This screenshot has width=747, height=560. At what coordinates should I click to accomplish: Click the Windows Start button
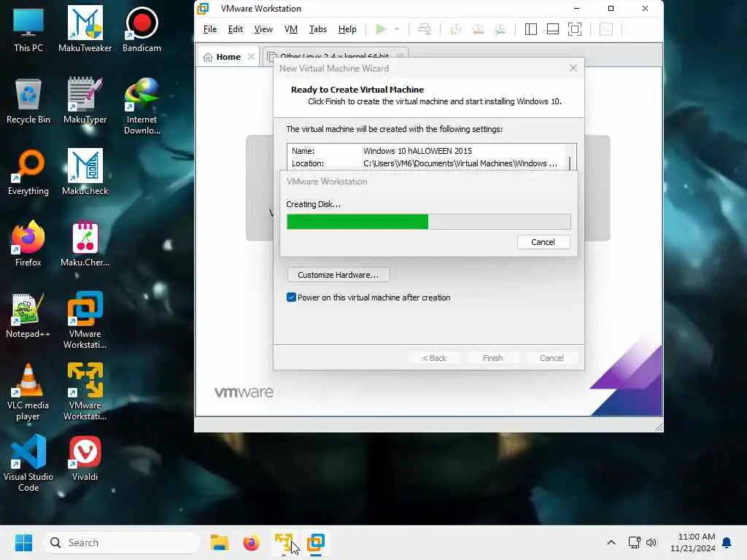23,542
